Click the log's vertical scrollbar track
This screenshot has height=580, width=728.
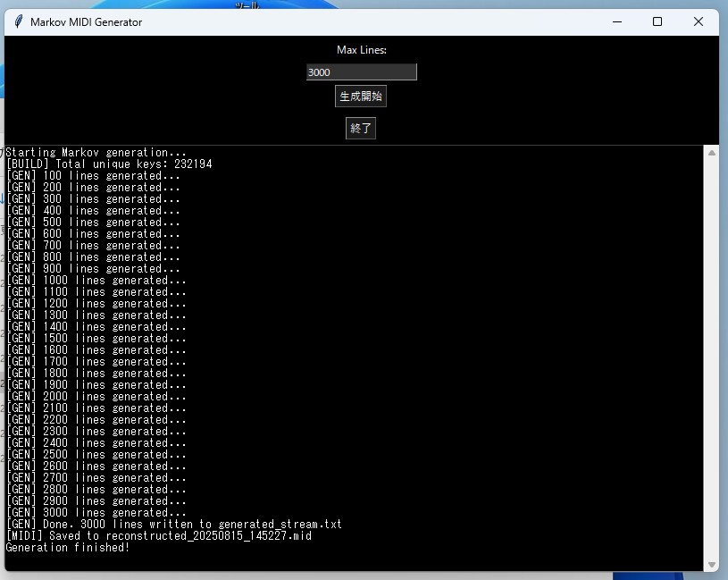tap(711, 358)
